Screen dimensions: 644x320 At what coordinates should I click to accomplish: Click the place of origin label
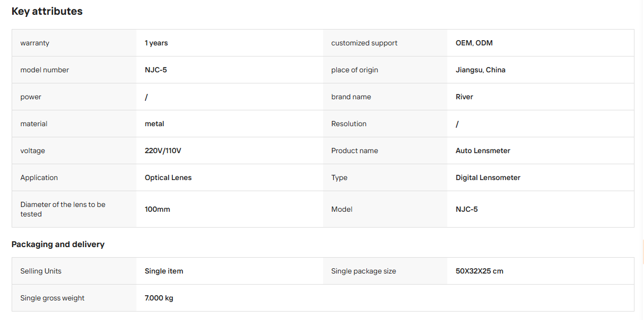(355, 70)
